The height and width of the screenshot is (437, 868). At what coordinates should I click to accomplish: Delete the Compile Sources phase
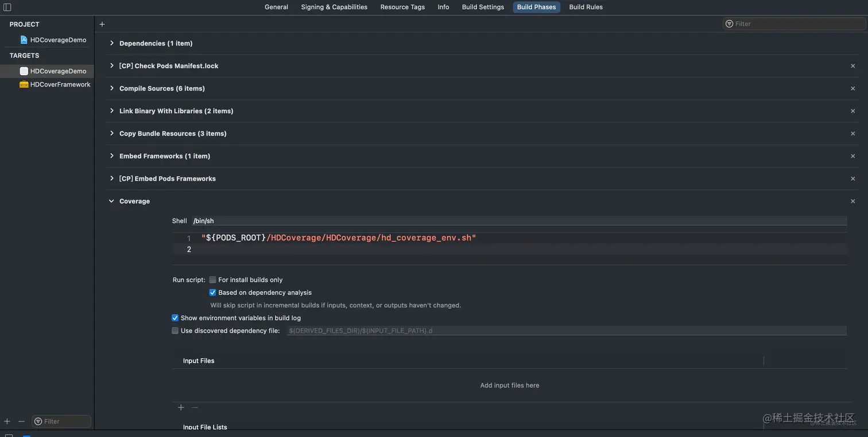pos(852,88)
